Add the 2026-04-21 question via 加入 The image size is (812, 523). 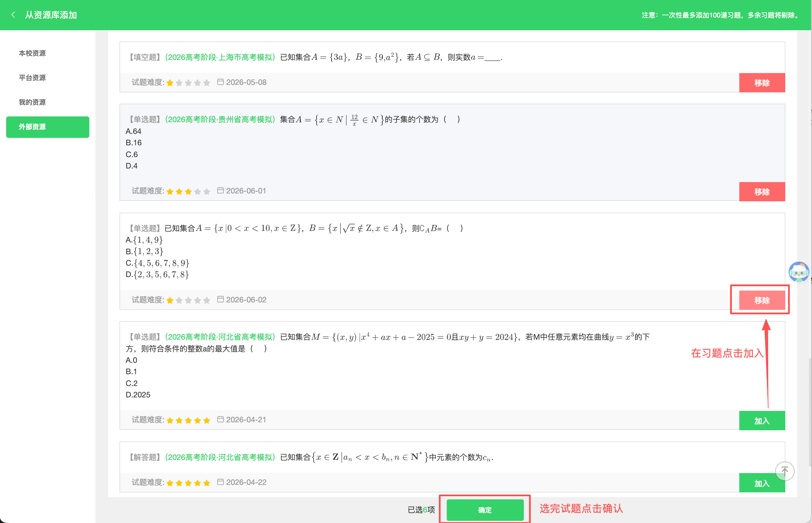[762, 421]
